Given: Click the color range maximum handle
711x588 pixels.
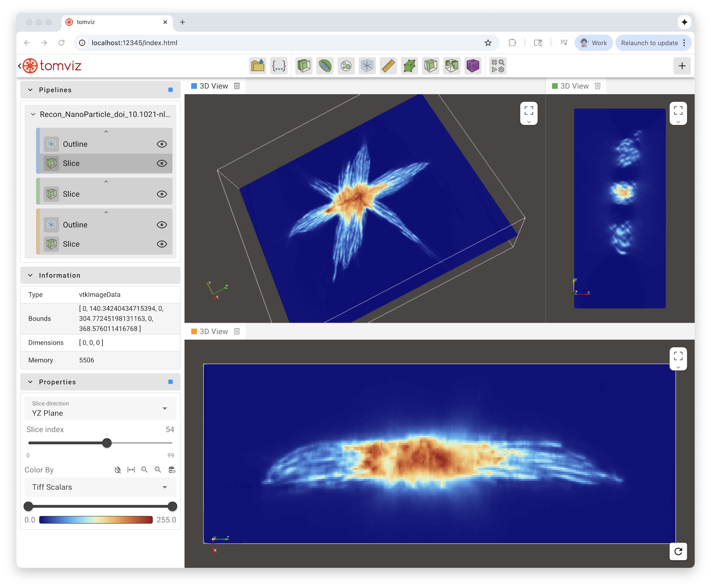Looking at the screenshot, I should tap(172, 506).
